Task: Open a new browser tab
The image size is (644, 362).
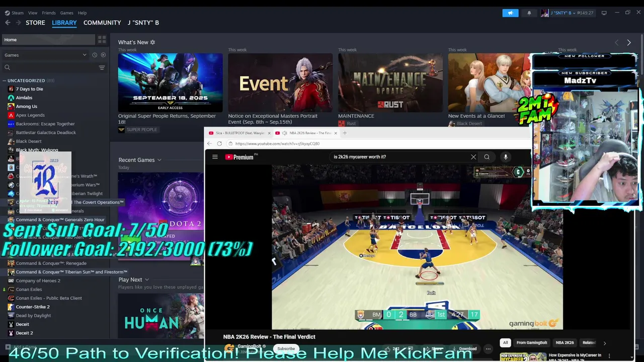Action: tap(345, 133)
